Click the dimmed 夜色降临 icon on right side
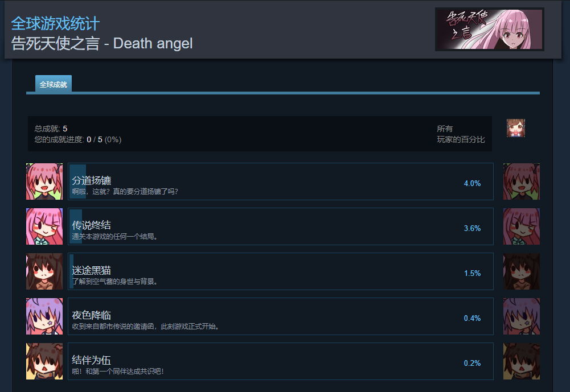 [x=521, y=316]
